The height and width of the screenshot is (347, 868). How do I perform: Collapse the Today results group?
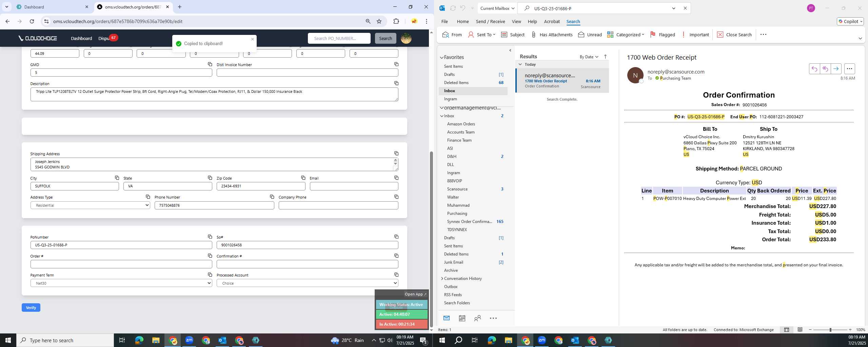pos(520,64)
